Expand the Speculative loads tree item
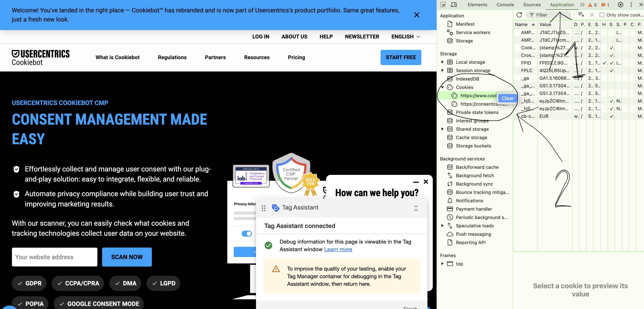Screen dimensions: 644x309 pos(442,225)
